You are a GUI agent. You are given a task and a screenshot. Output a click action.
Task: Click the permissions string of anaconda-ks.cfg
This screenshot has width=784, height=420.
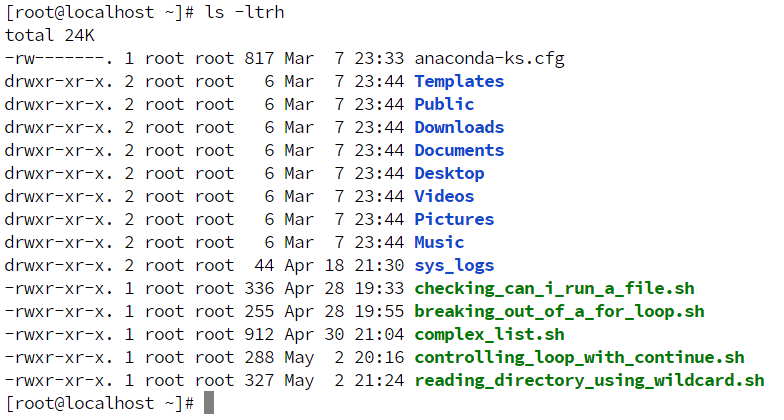click(59, 58)
